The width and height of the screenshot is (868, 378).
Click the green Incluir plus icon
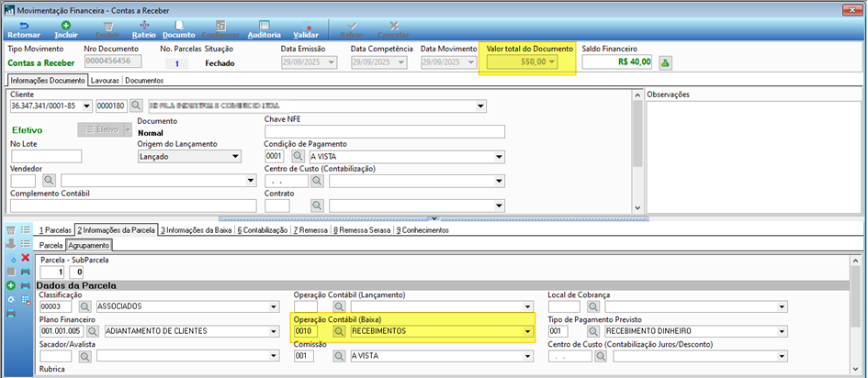pos(66,26)
